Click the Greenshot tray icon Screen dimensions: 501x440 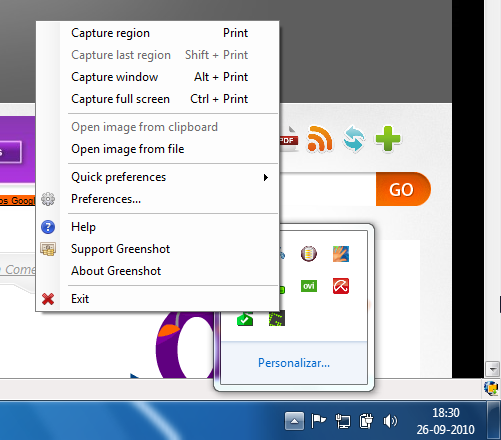tap(277, 318)
